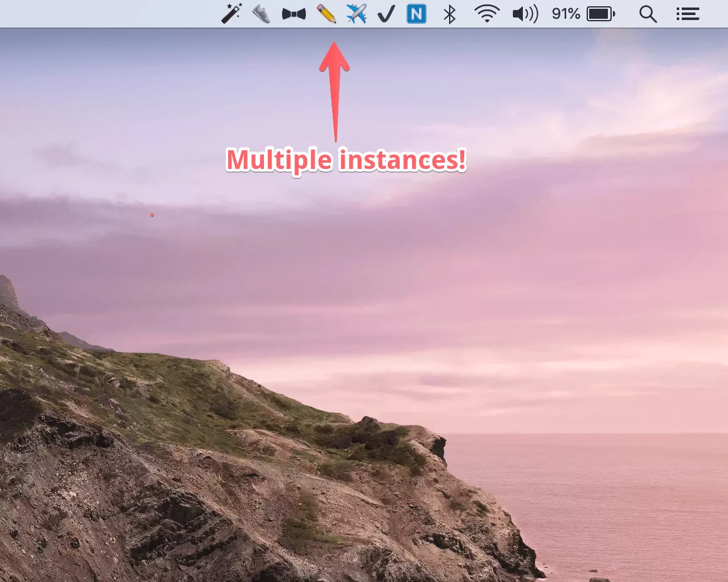Select the magic wand menu bar icon
This screenshot has width=728, height=582.
tap(231, 13)
